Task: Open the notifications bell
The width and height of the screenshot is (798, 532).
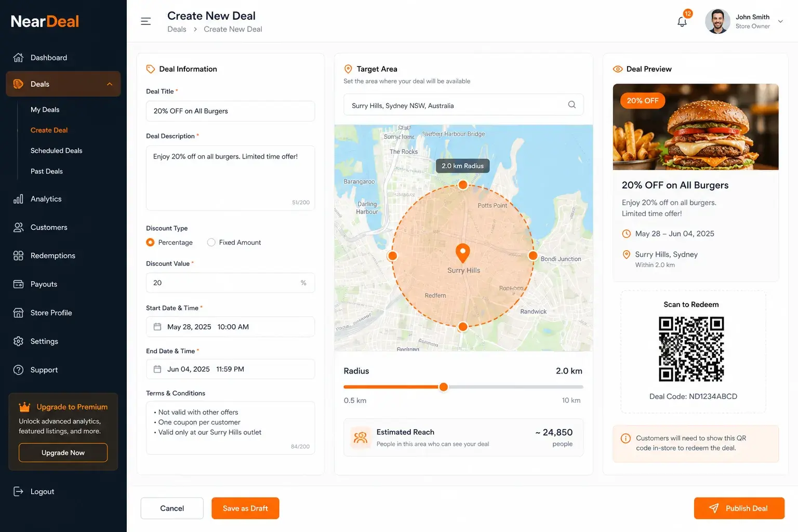Action: point(682,21)
